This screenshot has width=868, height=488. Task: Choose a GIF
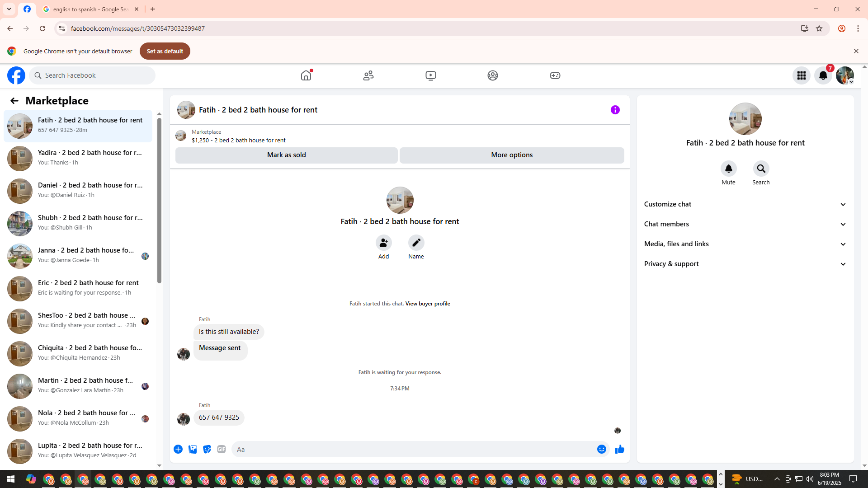[222, 449]
